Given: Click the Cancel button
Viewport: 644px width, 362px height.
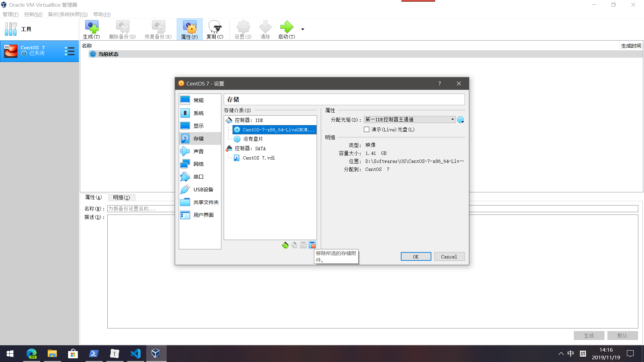Looking at the screenshot, I should (x=449, y=257).
